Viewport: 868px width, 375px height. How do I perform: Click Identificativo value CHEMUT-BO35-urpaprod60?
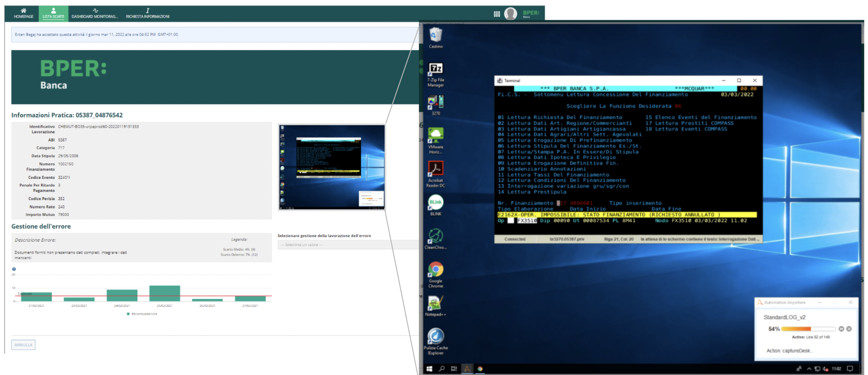(x=98, y=127)
